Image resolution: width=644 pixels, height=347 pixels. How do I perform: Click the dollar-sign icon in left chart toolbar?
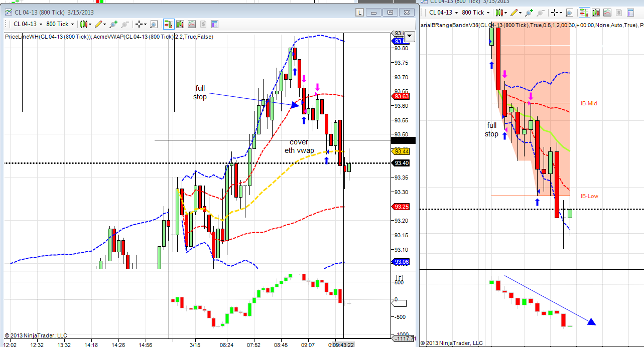pyautogui.click(x=203, y=24)
